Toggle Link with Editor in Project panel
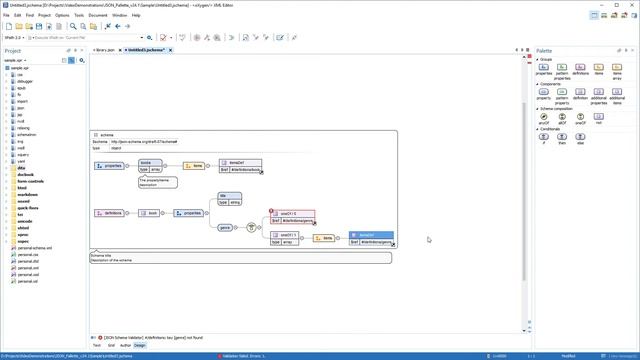Screen dimensions: 640x360 [71, 60]
